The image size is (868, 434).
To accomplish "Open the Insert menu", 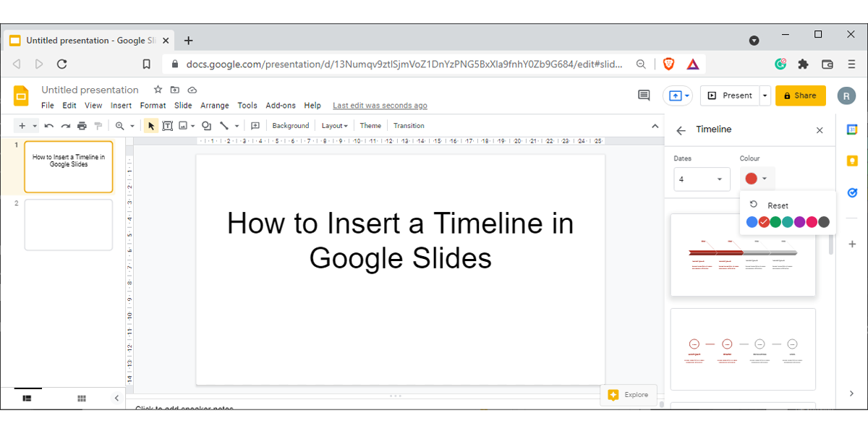I will pyautogui.click(x=122, y=106).
